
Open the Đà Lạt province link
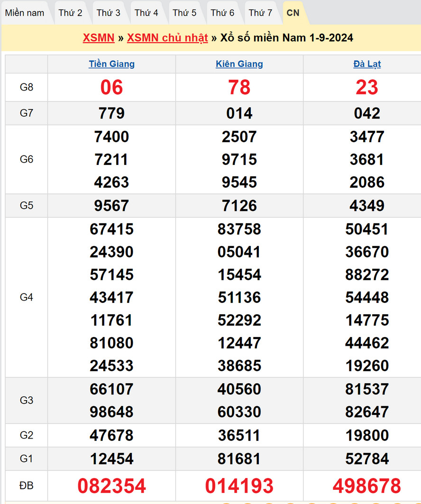coord(367,64)
